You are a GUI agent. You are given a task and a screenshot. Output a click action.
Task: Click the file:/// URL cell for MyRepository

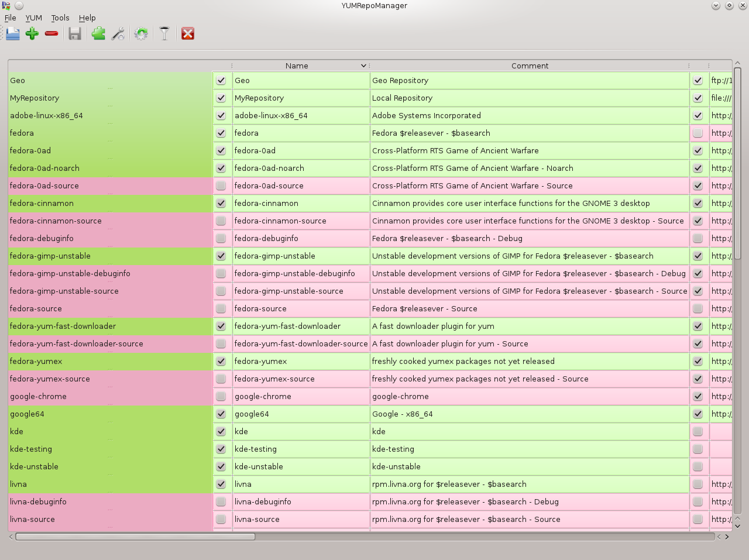click(721, 98)
